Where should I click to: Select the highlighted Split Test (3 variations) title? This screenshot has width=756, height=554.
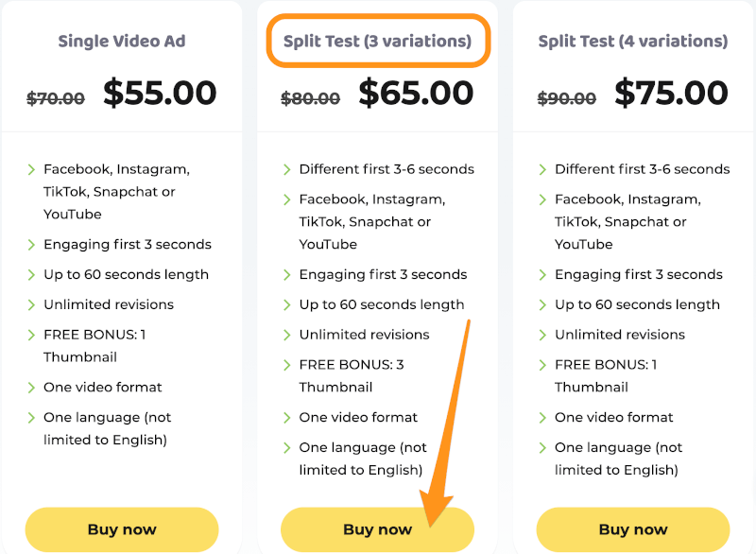click(377, 41)
